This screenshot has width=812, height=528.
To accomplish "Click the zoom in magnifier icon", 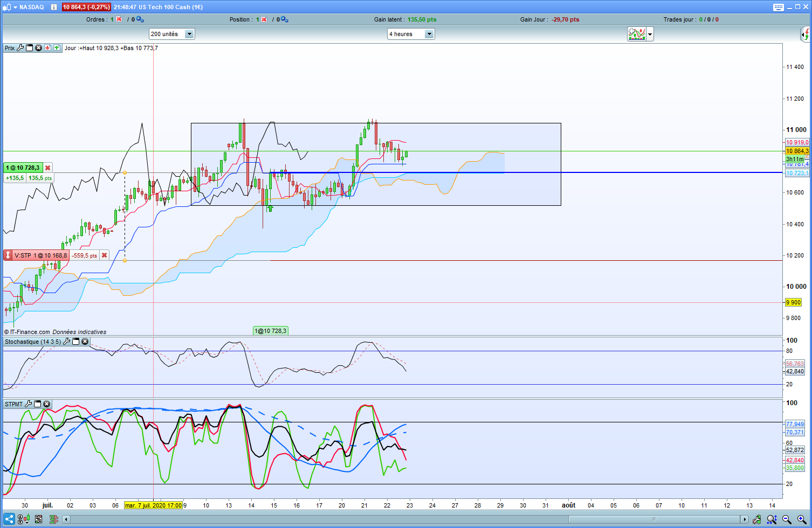I will (x=802, y=519).
